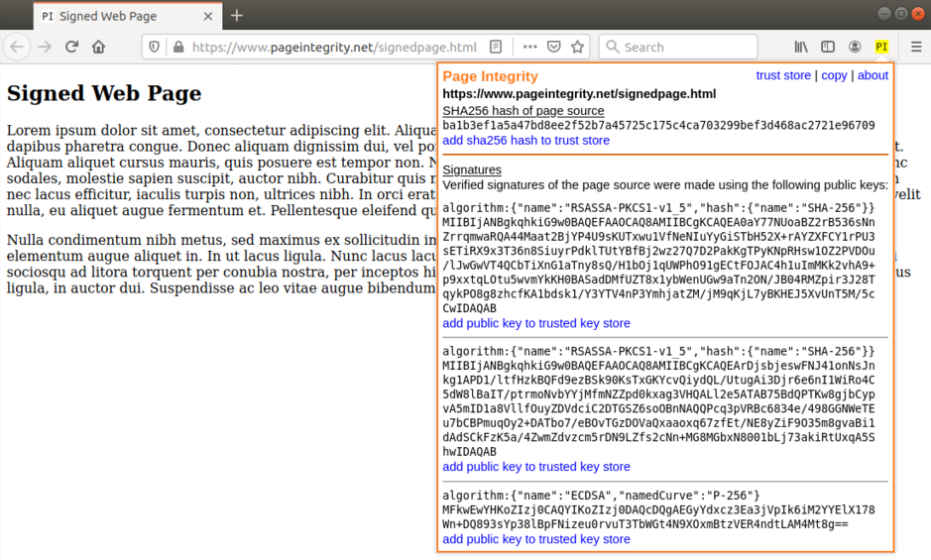Screen dimensions: 931x560
Task: Click the yellow PI extension icon
Action: [x=881, y=47]
